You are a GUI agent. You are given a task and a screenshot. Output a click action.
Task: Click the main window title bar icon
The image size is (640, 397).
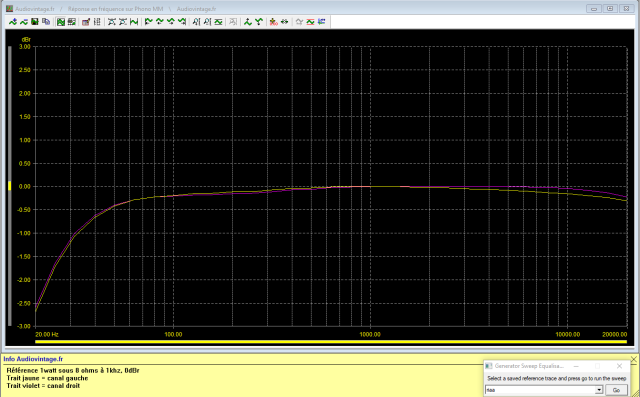(x=9, y=9)
